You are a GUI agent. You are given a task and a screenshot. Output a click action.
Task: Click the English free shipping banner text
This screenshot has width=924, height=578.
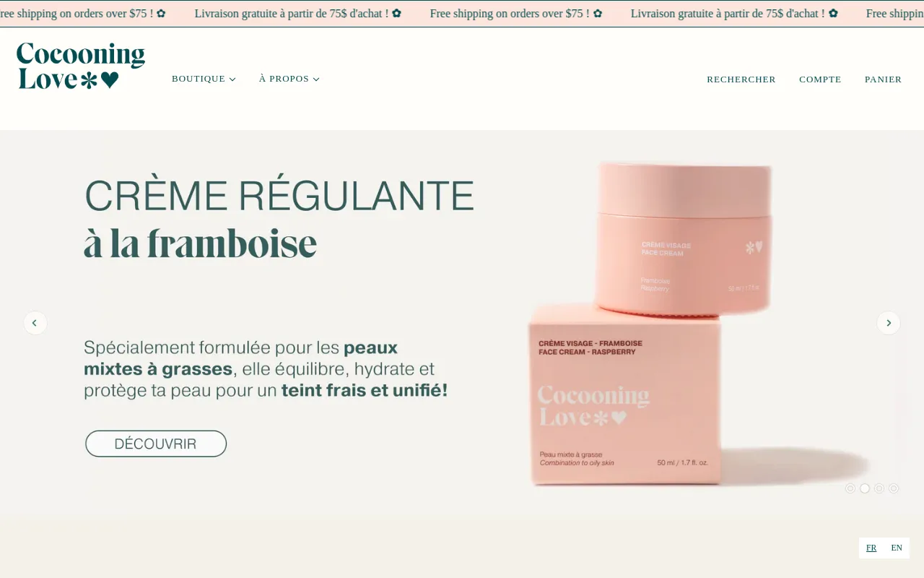(x=516, y=14)
